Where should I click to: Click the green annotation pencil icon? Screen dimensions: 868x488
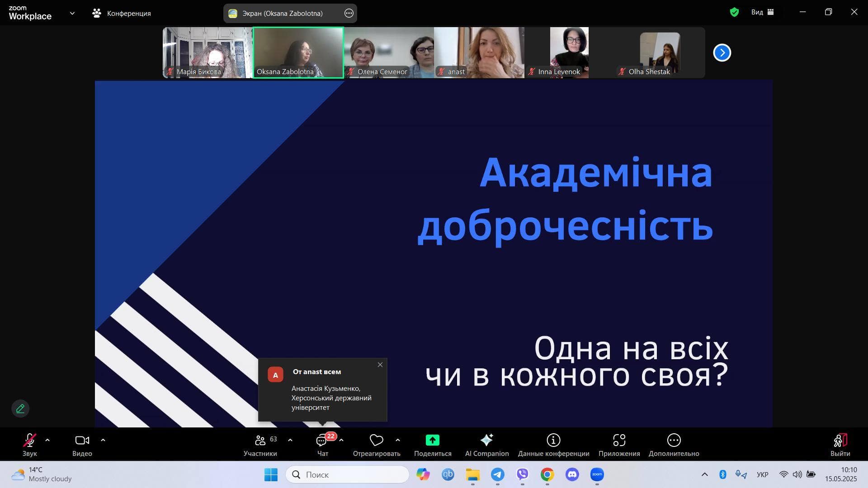tap(20, 408)
